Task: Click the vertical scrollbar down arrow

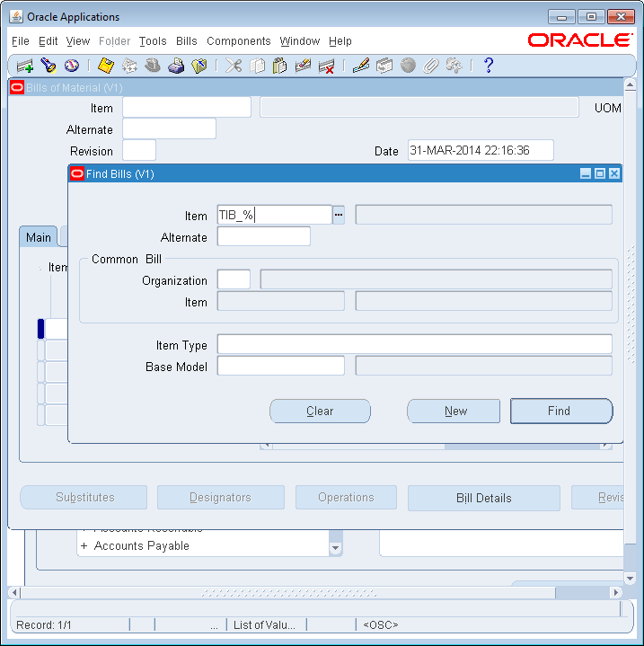Action: (x=630, y=578)
